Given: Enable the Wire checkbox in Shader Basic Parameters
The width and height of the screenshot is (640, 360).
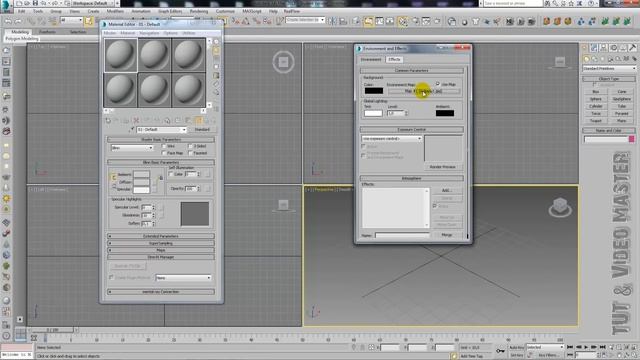Looking at the screenshot, I should tap(164, 146).
